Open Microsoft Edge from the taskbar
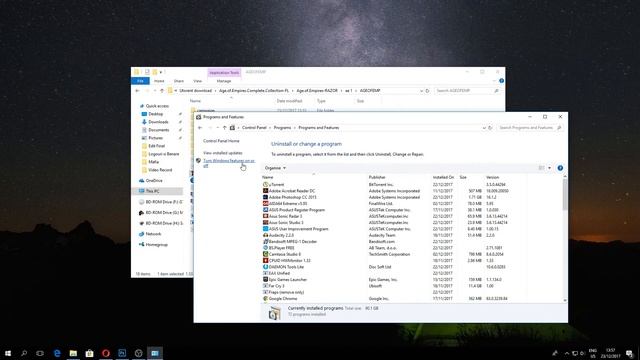 pyautogui.click(x=57, y=353)
